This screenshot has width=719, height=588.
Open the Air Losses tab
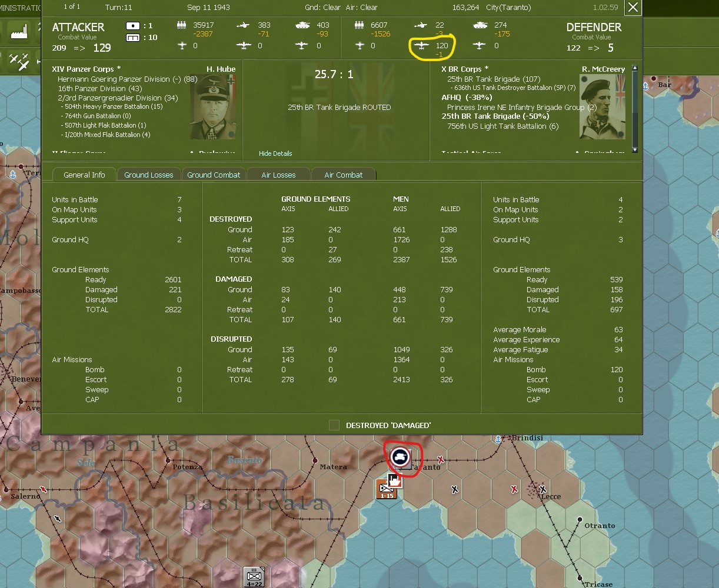[x=278, y=175]
